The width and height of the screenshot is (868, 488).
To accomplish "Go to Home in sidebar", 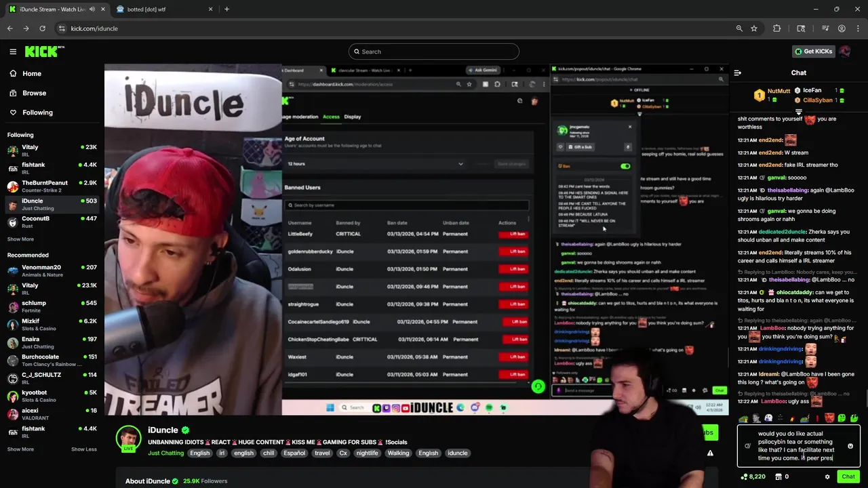I will [32, 73].
